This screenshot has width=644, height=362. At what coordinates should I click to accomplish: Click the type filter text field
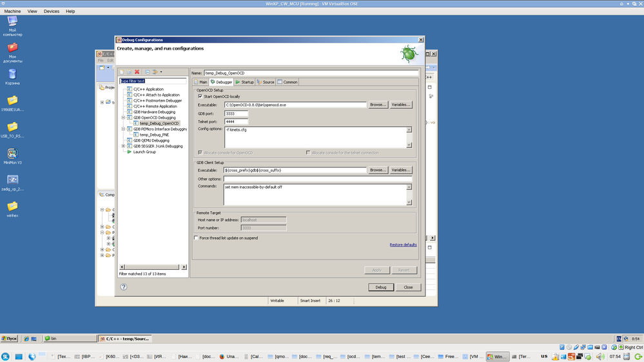153,81
